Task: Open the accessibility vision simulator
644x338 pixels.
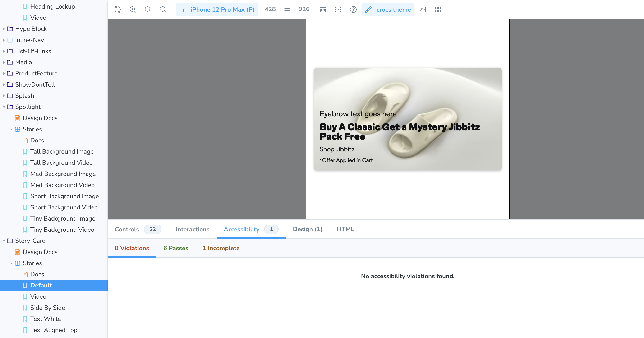Action: (x=353, y=9)
